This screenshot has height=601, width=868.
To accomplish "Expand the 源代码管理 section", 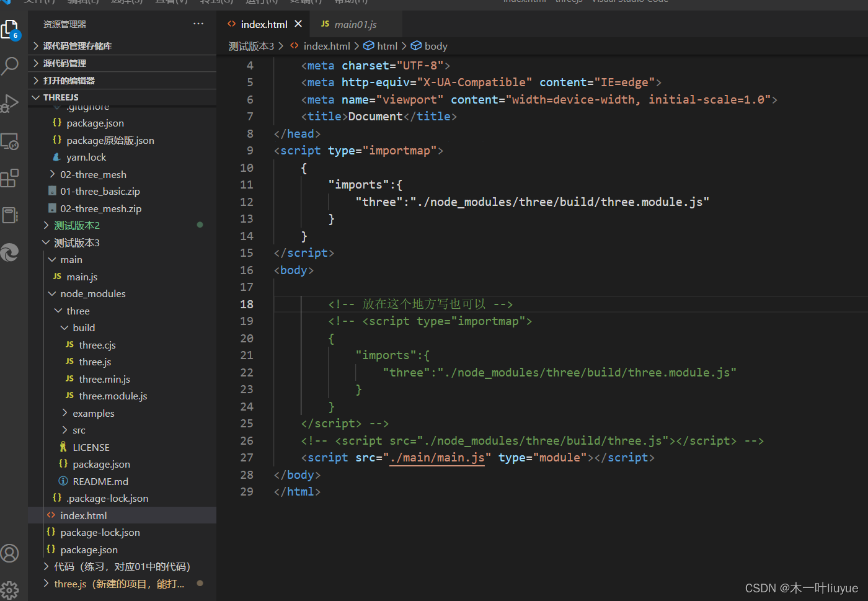I will coord(122,63).
